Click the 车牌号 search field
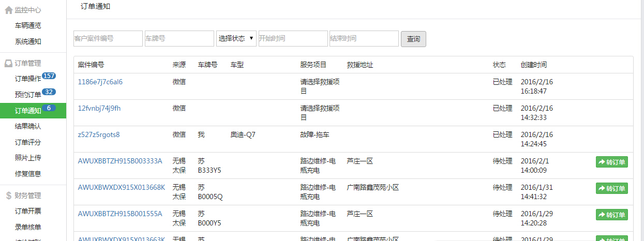Viewport: 644px width, 241px height. pyautogui.click(x=179, y=38)
